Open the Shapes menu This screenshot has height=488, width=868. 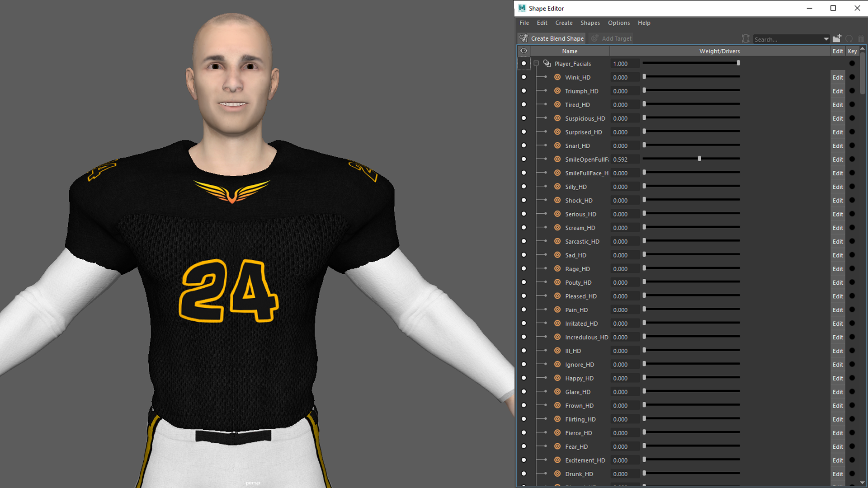(x=590, y=23)
